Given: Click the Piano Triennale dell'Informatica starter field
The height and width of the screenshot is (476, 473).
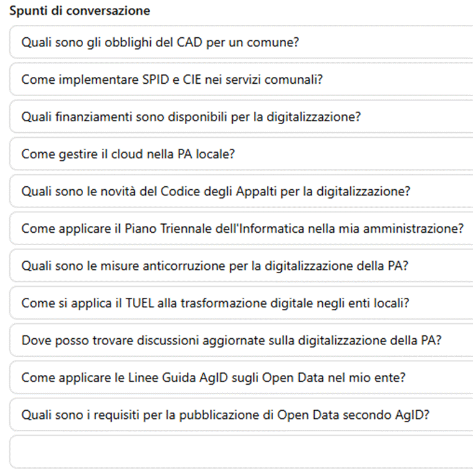Looking at the screenshot, I should 241,228.
